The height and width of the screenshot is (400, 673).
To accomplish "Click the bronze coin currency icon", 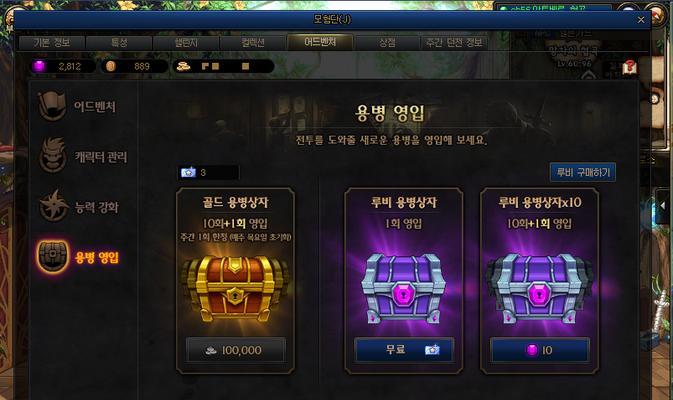I will click(x=111, y=66).
